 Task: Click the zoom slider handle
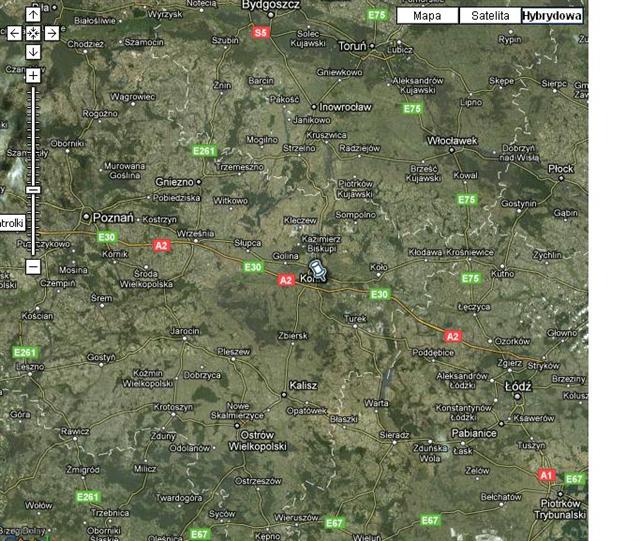pos(33,189)
